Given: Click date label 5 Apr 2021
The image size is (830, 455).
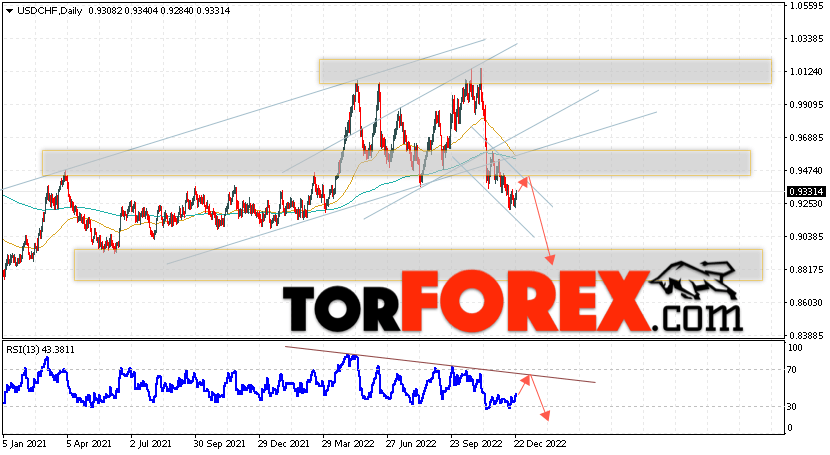Looking at the screenshot, I should pyautogui.click(x=89, y=443).
